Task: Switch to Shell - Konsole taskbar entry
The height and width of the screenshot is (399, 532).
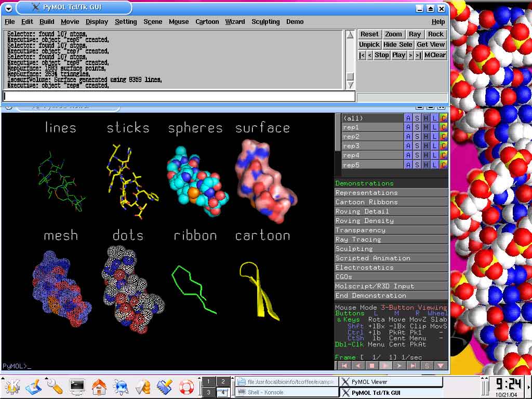Action: click(x=287, y=392)
